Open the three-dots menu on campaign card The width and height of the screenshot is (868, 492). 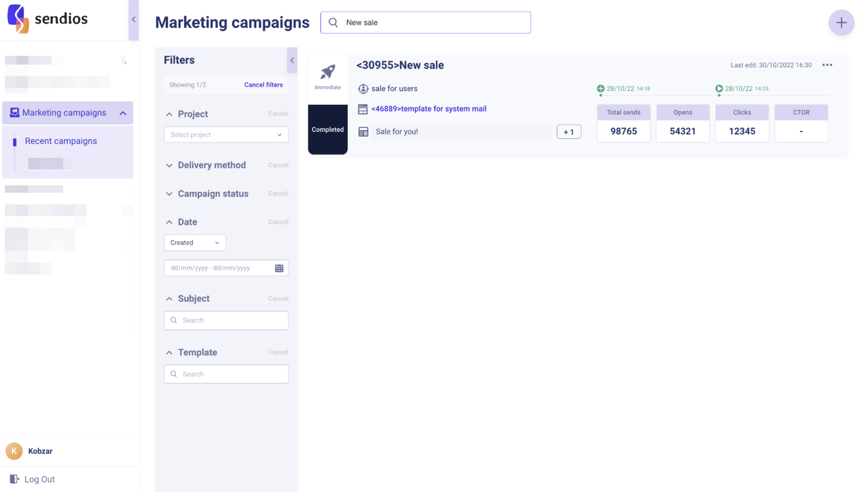826,65
